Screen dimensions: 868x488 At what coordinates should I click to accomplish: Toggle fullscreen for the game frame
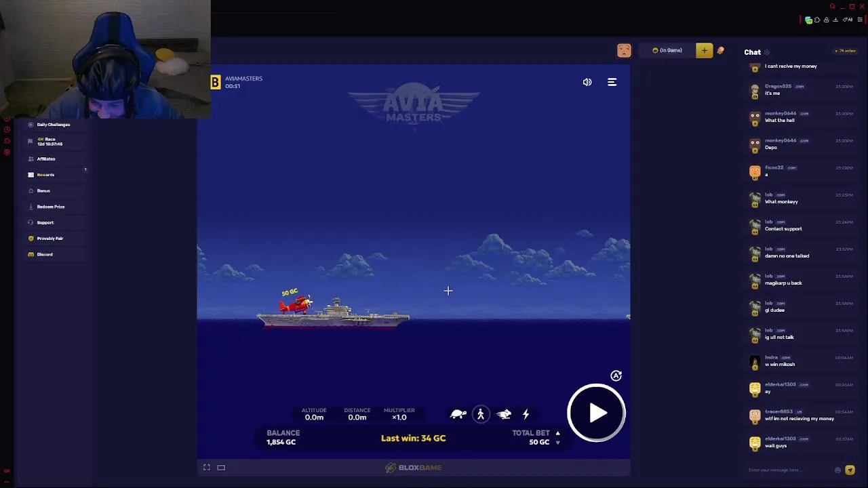pyautogui.click(x=207, y=467)
